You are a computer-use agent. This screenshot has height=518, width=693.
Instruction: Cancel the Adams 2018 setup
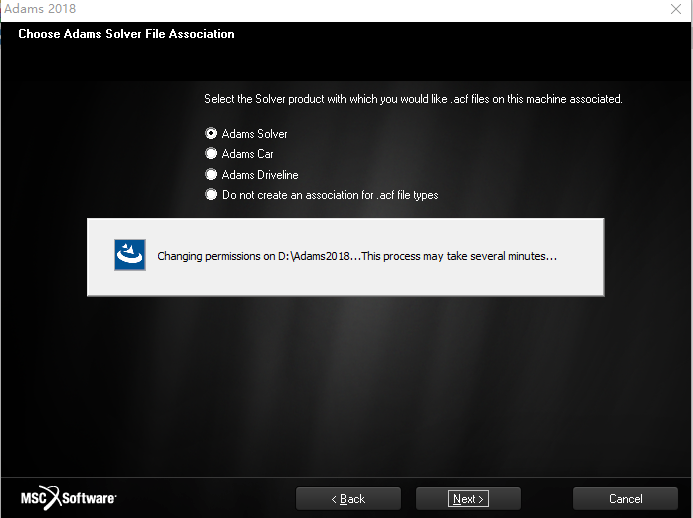tap(625, 499)
